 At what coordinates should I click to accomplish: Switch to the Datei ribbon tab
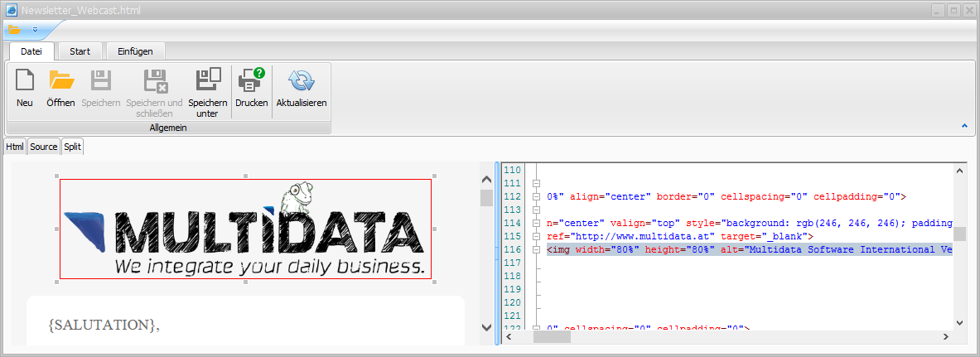coord(31,51)
